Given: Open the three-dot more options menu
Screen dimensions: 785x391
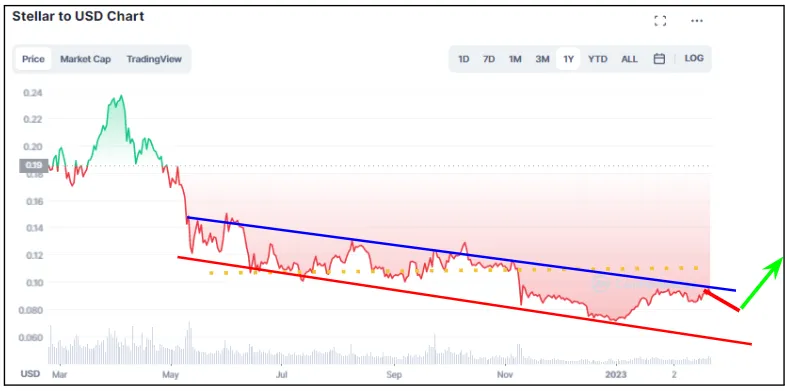Looking at the screenshot, I should [x=697, y=21].
